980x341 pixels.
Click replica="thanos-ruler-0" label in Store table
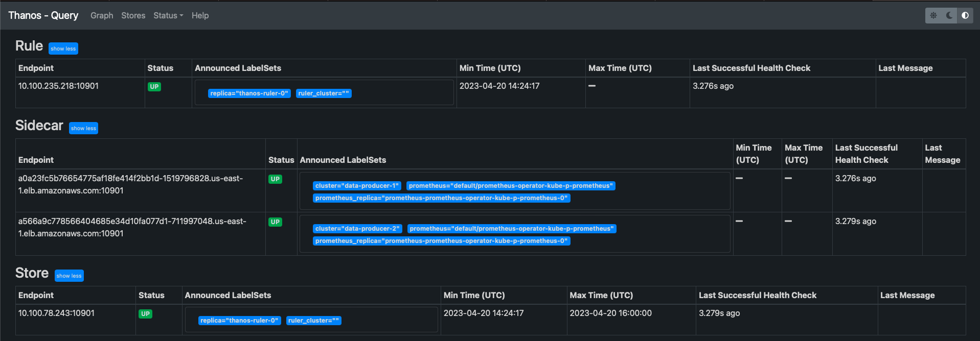pos(240,321)
